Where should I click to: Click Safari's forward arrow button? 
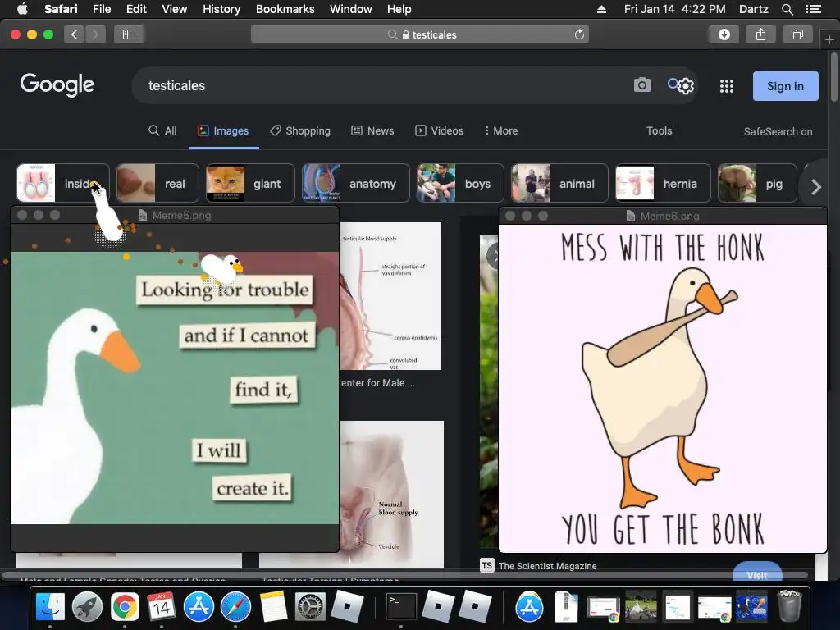(x=95, y=34)
